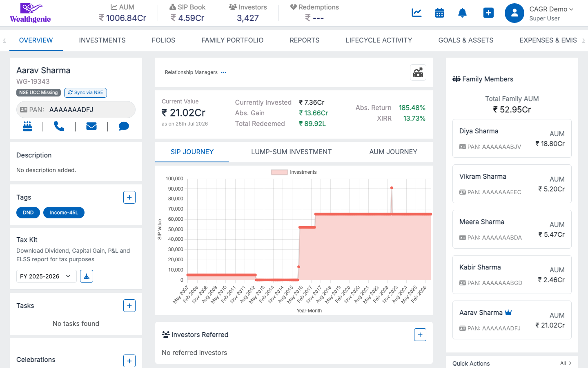588x368 pixels.
Task: Select the OVERVIEW tab
Action: [36, 40]
